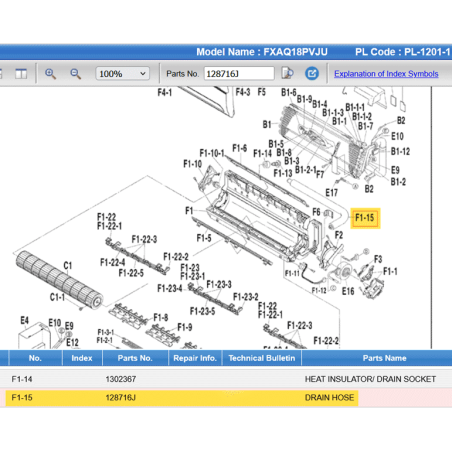The width and height of the screenshot is (452, 452).
Task: Click the F1-1 diagram label
Action: click(390, 271)
